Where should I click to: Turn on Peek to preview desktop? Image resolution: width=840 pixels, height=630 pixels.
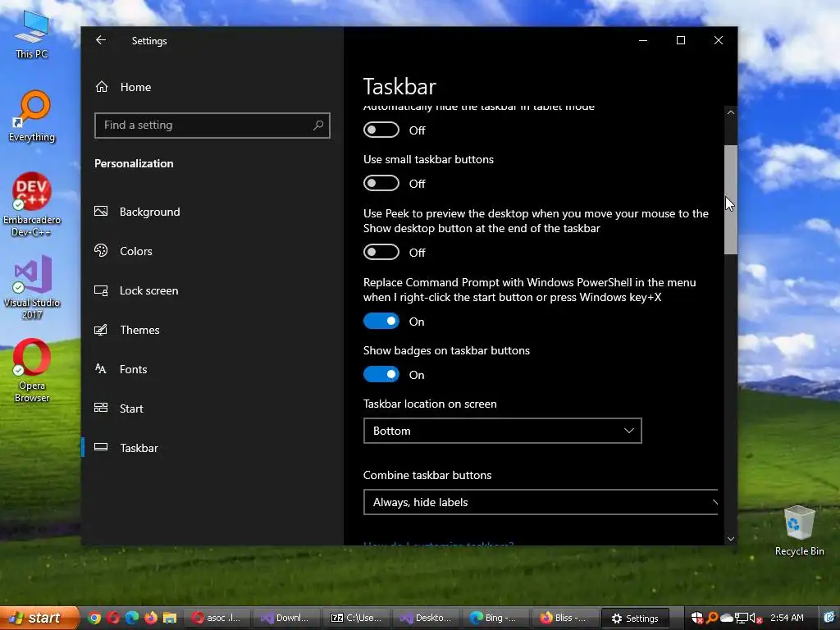(381, 252)
